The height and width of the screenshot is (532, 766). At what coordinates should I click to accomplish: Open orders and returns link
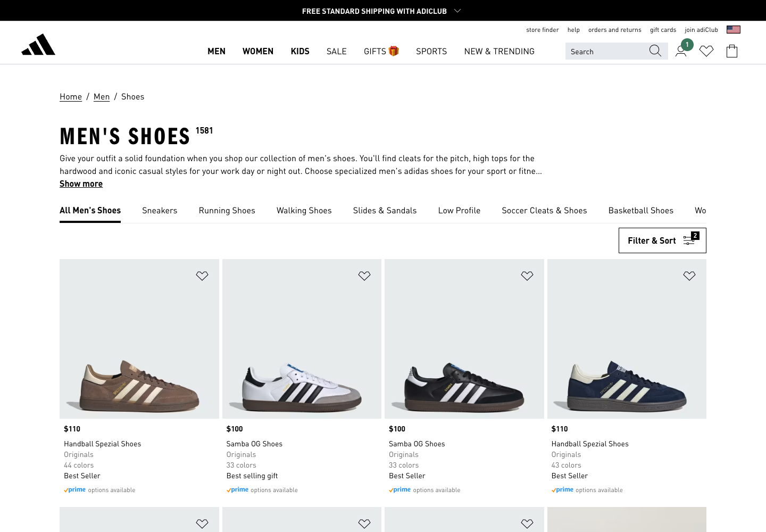(x=615, y=30)
